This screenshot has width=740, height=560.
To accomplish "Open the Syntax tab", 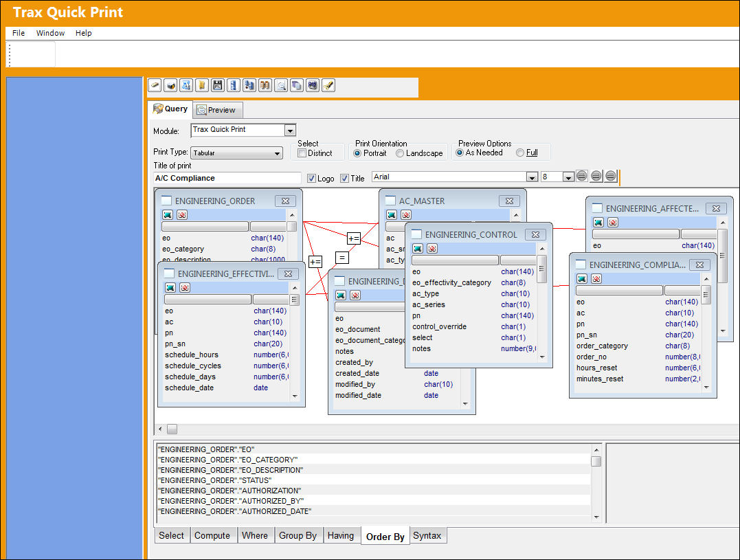I will (427, 535).
